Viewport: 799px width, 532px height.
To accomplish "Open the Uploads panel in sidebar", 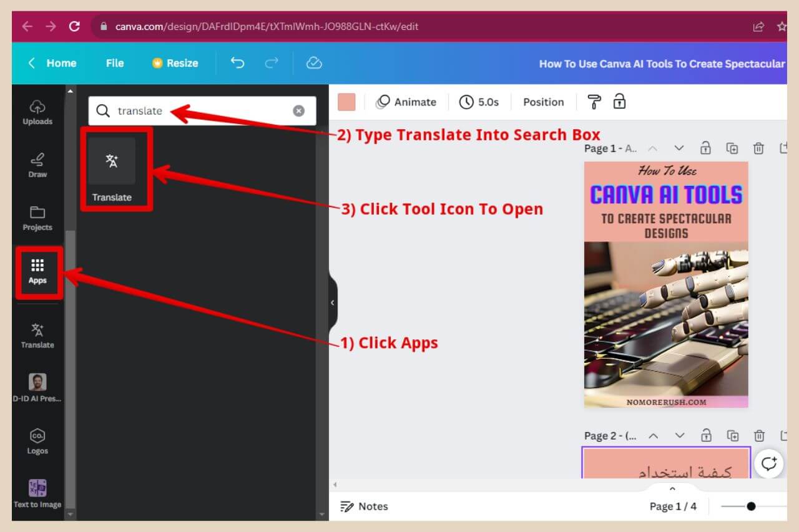I will coord(37,112).
